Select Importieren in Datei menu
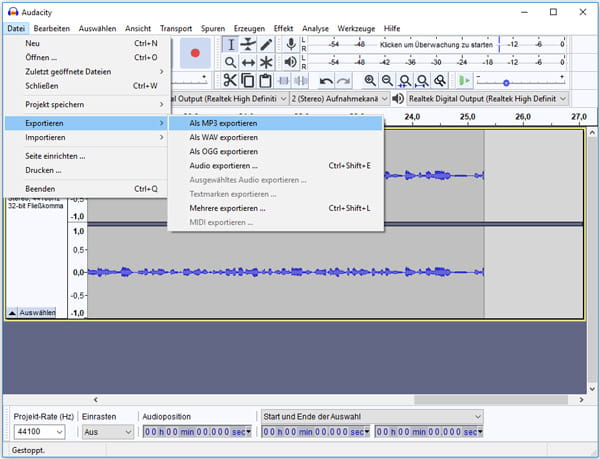Screen dimensions: 600x459 pos(87,137)
